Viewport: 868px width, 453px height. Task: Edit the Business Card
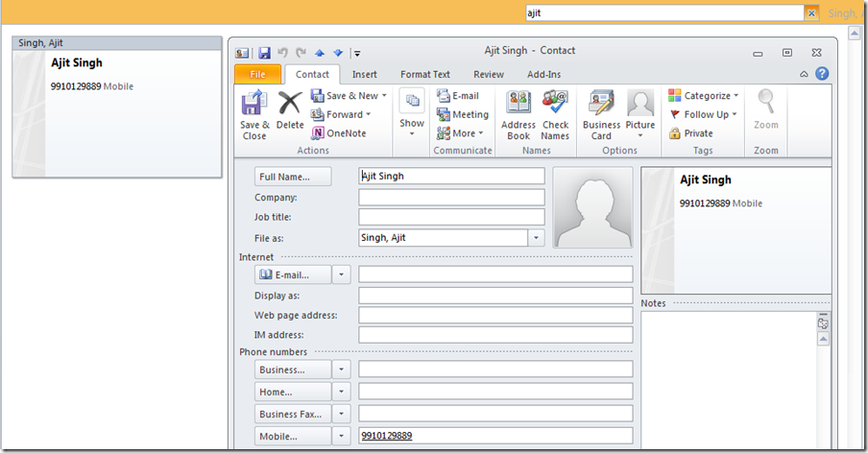tap(601, 115)
